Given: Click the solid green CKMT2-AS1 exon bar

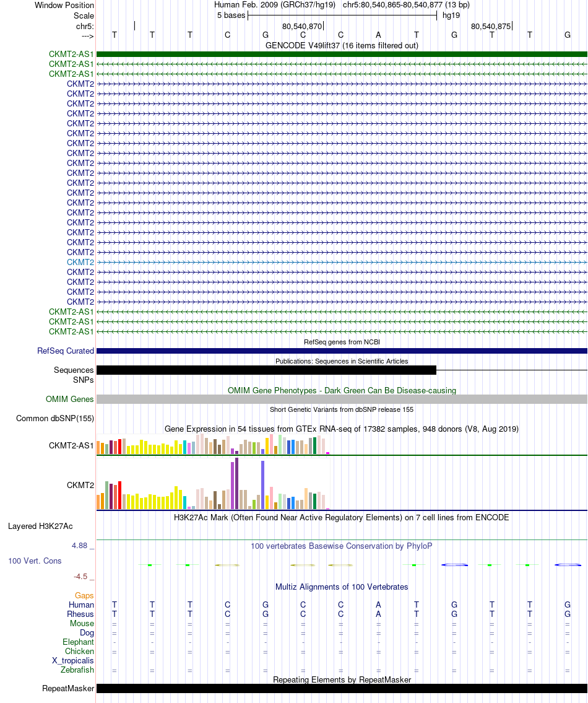Looking at the screenshot, I should pyautogui.click(x=342, y=55).
